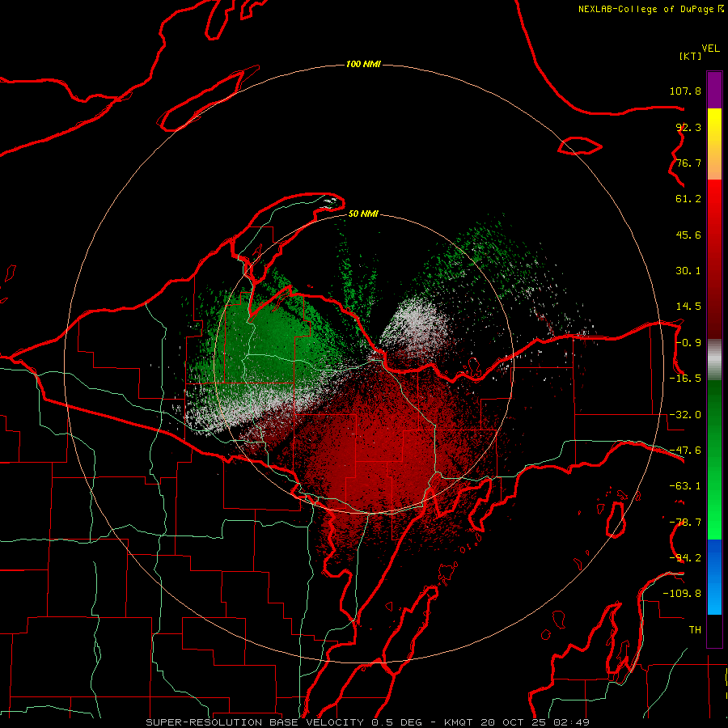Click the [KT] units label
The image size is (728, 728).
(x=691, y=56)
